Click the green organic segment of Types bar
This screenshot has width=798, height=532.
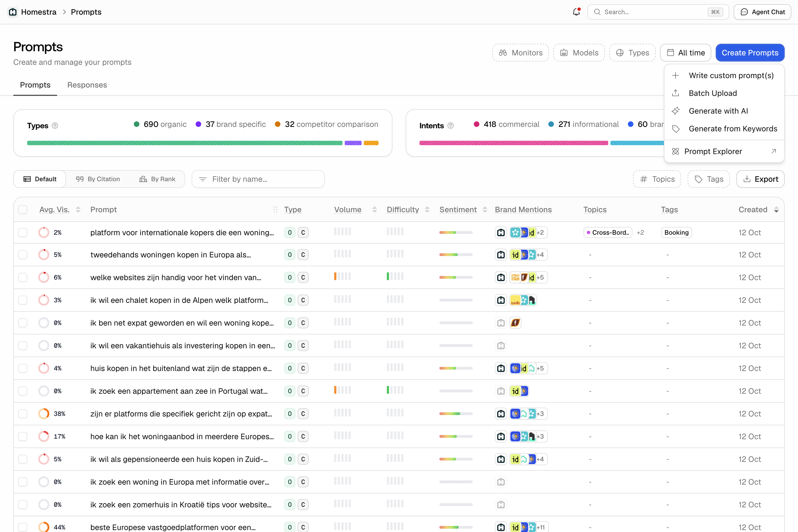click(185, 143)
